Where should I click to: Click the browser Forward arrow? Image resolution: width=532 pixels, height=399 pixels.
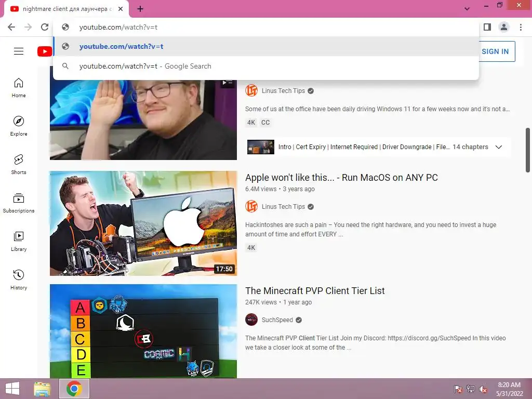pyautogui.click(x=28, y=27)
